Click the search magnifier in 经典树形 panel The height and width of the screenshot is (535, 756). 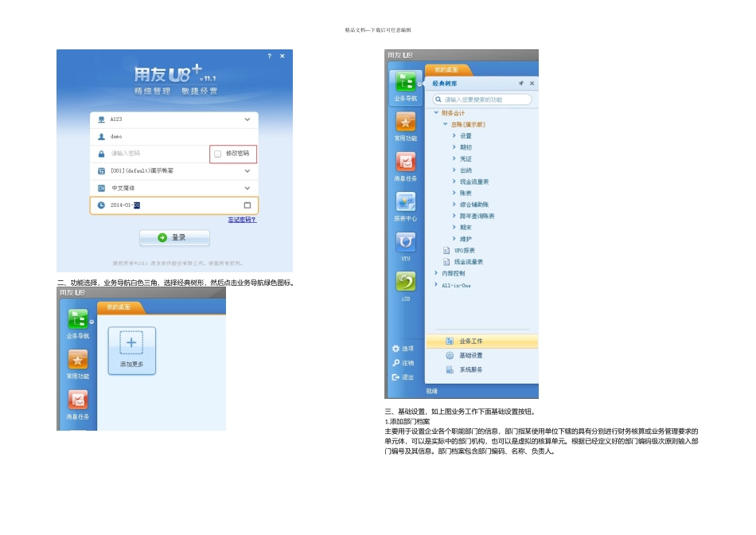438,100
